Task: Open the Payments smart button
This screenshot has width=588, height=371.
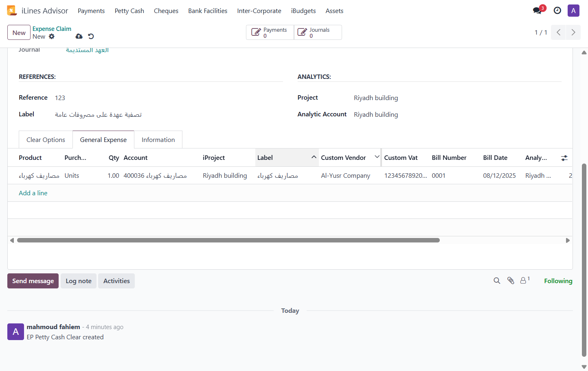Action: (x=270, y=33)
